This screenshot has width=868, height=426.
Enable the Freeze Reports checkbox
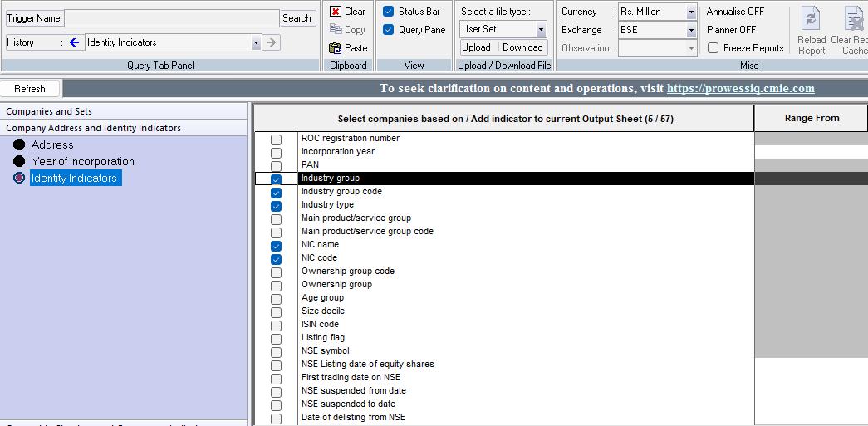(x=714, y=48)
